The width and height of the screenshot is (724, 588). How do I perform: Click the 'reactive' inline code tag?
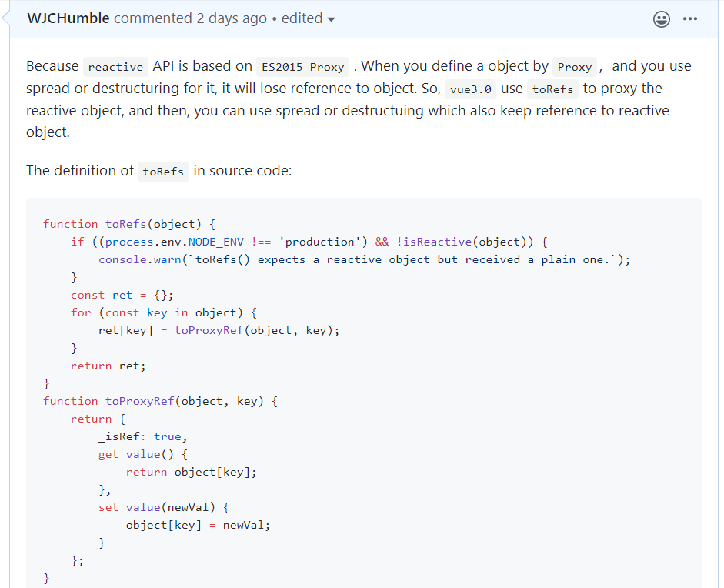point(115,67)
